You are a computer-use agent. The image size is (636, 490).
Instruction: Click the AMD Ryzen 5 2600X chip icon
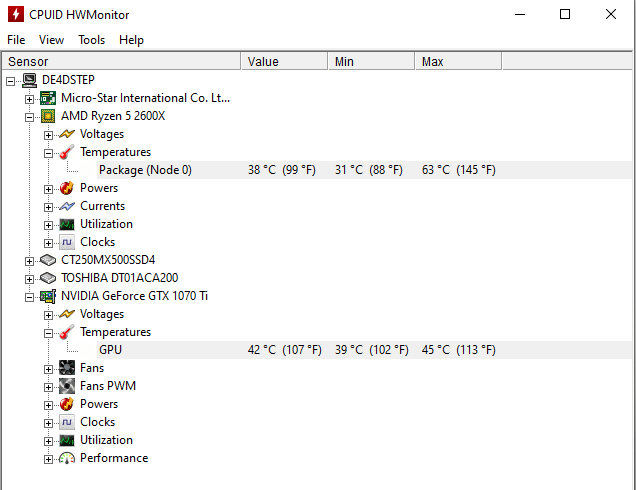(48, 116)
